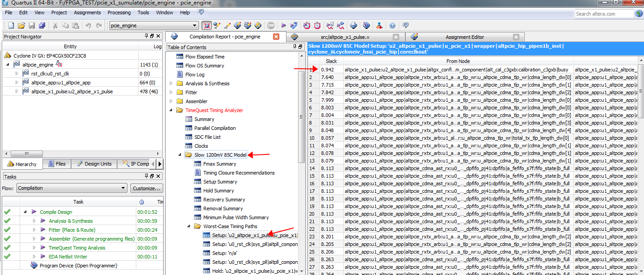Image resolution: width=644 pixels, height=275 pixels.
Task: Expand the Fitter report folder
Action: (171, 92)
